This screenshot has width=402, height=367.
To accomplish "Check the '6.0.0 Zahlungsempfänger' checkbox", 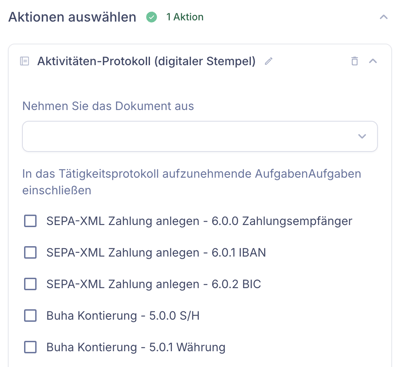I will [x=30, y=221].
